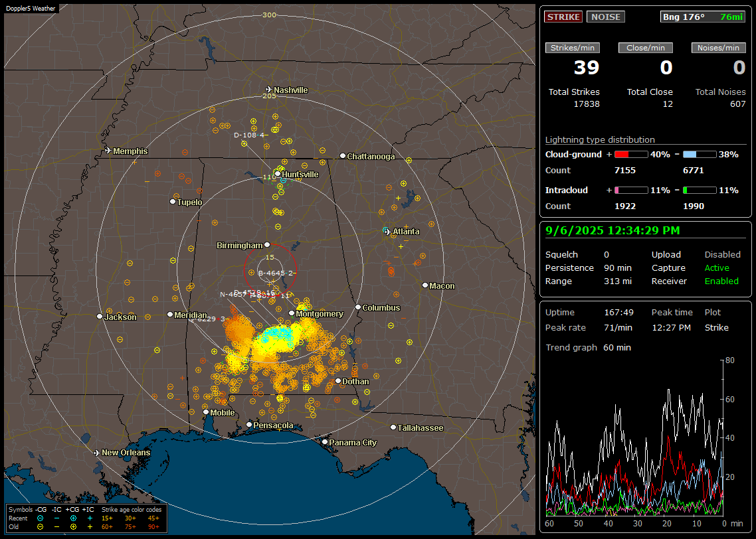The height and width of the screenshot is (539, 756).
Task: Click the Strikes/min value 39
Action: point(587,68)
